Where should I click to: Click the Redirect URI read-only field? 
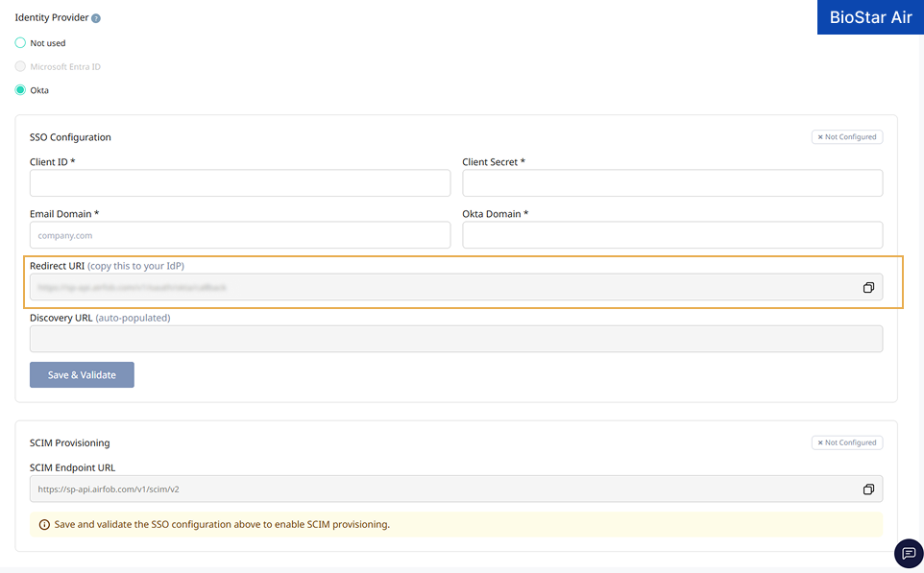point(456,287)
